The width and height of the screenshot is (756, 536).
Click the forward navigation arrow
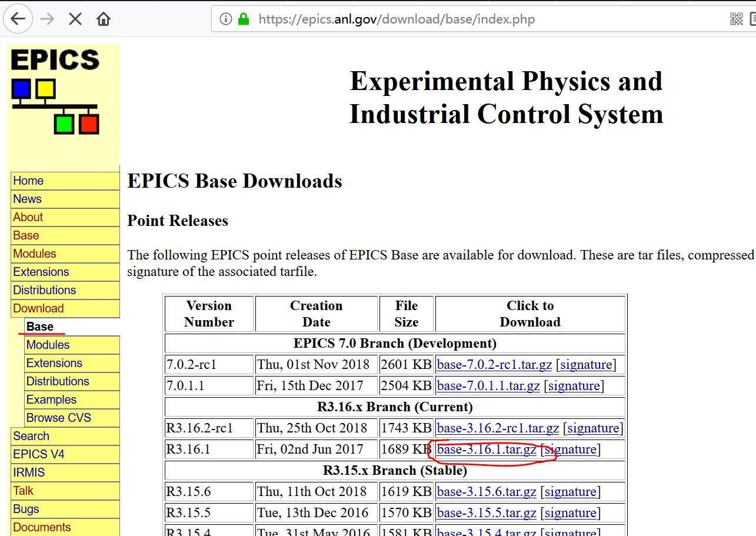click(46, 18)
